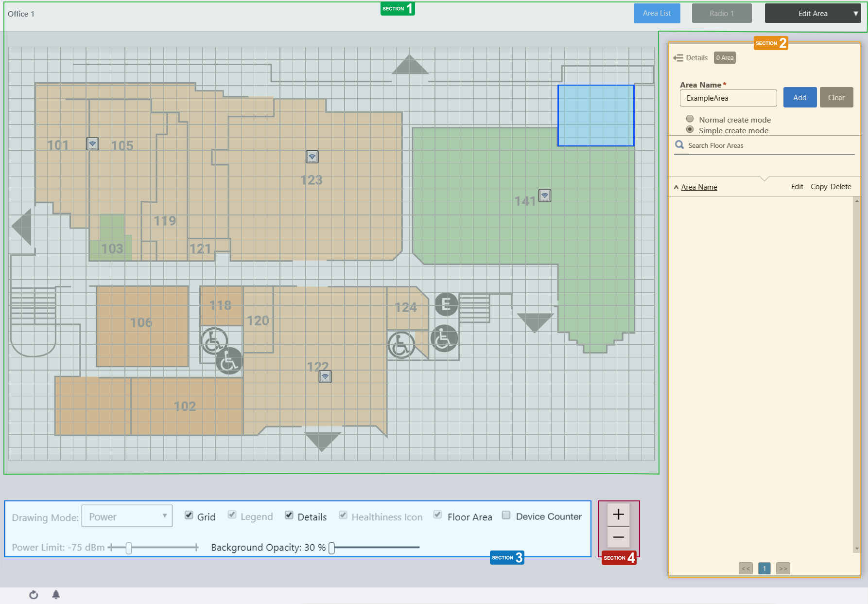Viewport: 868px width, 604px height.
Task: Click the access point icon in room 122
Action: (x=325, y=376)
